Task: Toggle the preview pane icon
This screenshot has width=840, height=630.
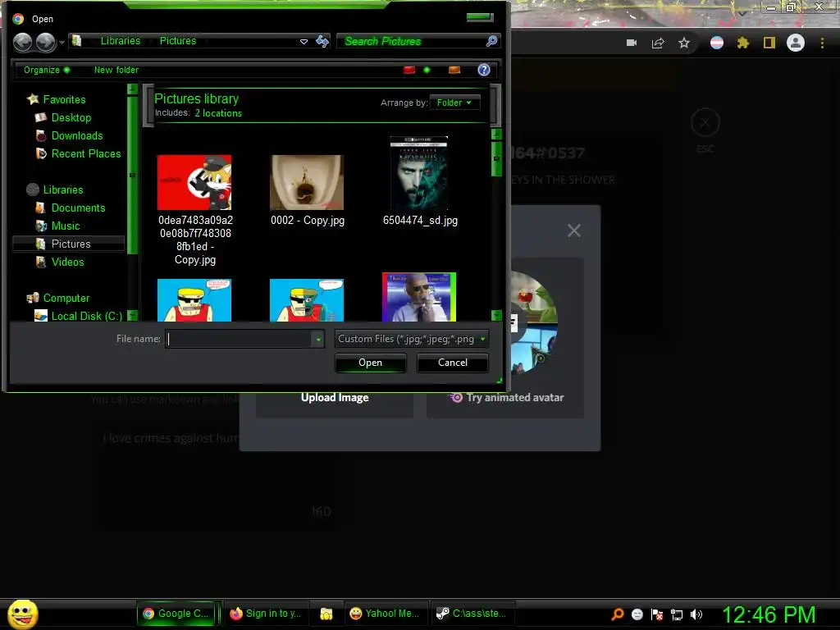Action: pos(454,70)
